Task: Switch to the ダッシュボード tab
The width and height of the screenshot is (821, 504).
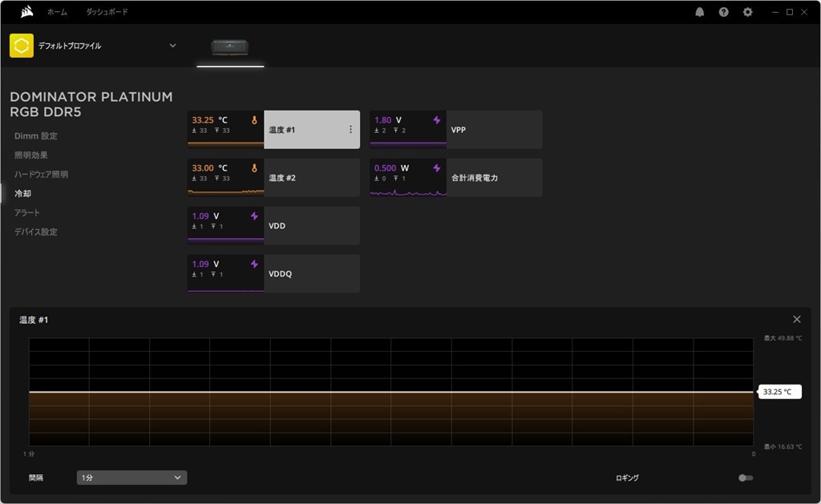Action: coord(107,12)
